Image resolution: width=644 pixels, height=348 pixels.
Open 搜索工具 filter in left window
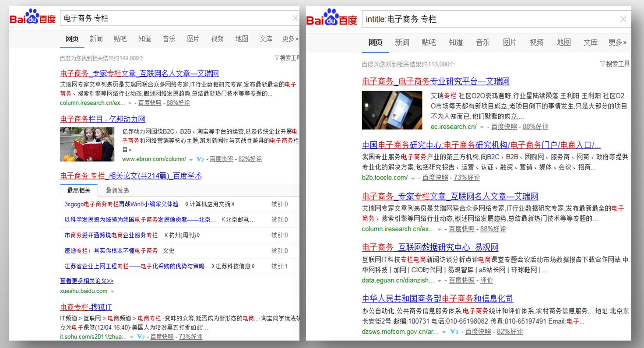287,58
